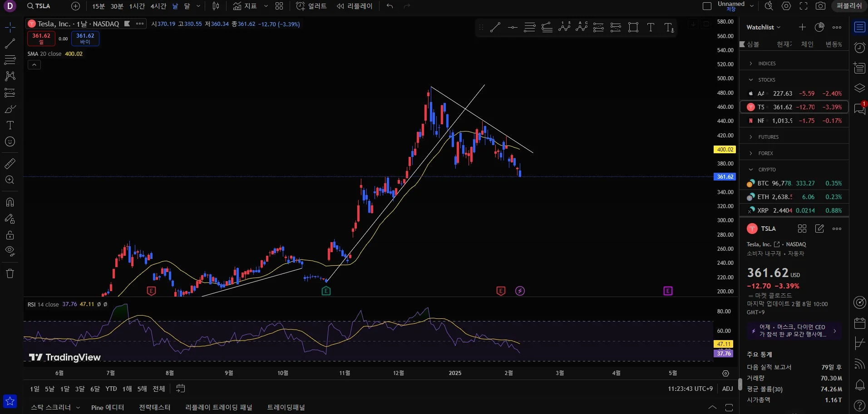The height and width of the screenshot is (414, 868).
Task: Pick the rectangle shape from floating toolbar
Action: pyautogui.click(x=633, y=28)
